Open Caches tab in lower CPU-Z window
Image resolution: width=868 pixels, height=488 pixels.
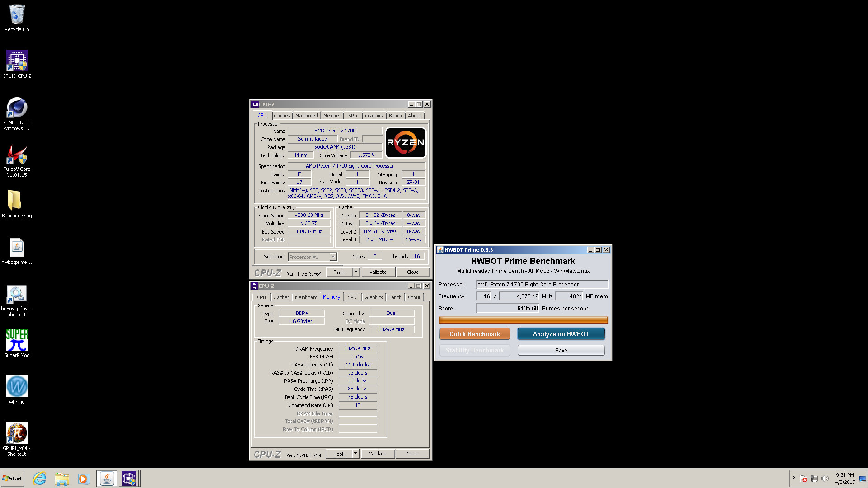point(281,297)
